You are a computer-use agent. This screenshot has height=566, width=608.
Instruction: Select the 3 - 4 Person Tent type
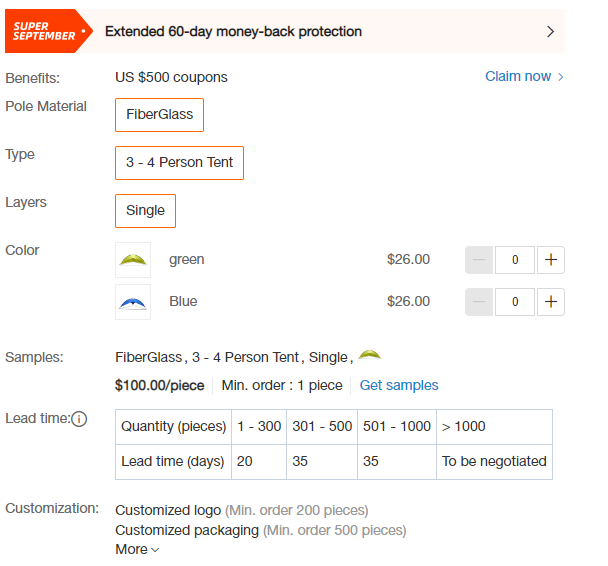(179, 163)
